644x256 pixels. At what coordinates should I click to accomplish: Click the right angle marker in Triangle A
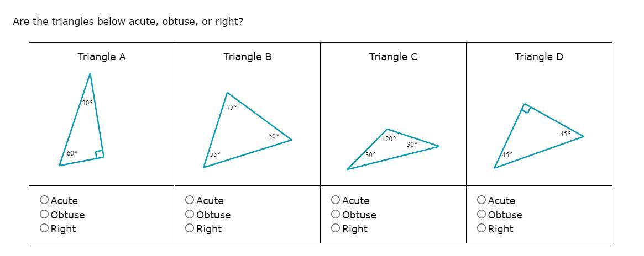(100, 154)
